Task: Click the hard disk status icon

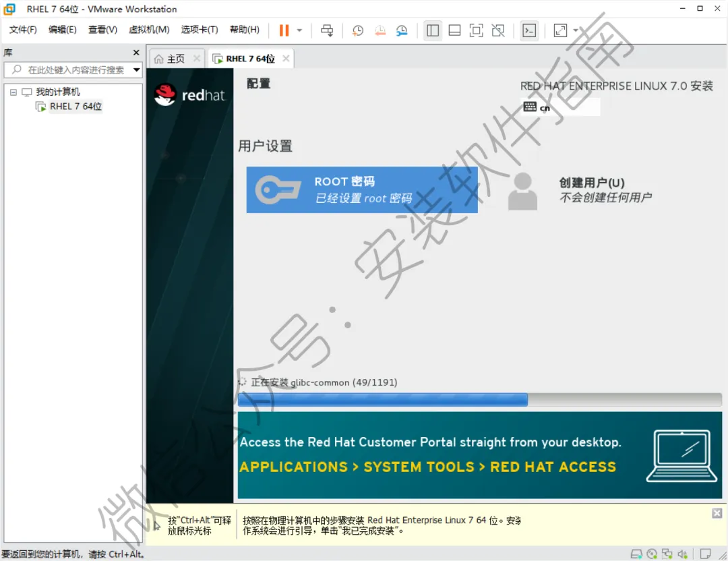Action: [x=636, y=554]
